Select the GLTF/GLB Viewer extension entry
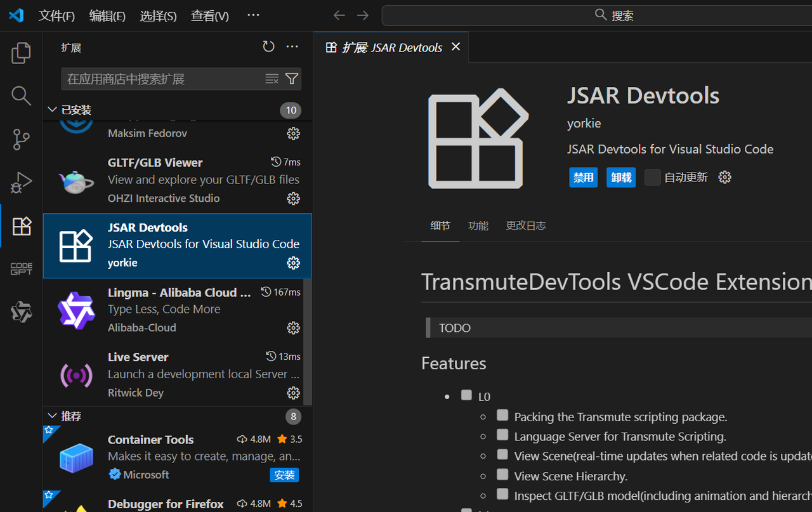This screenshot has width=812, height=512. coord(178,181)
